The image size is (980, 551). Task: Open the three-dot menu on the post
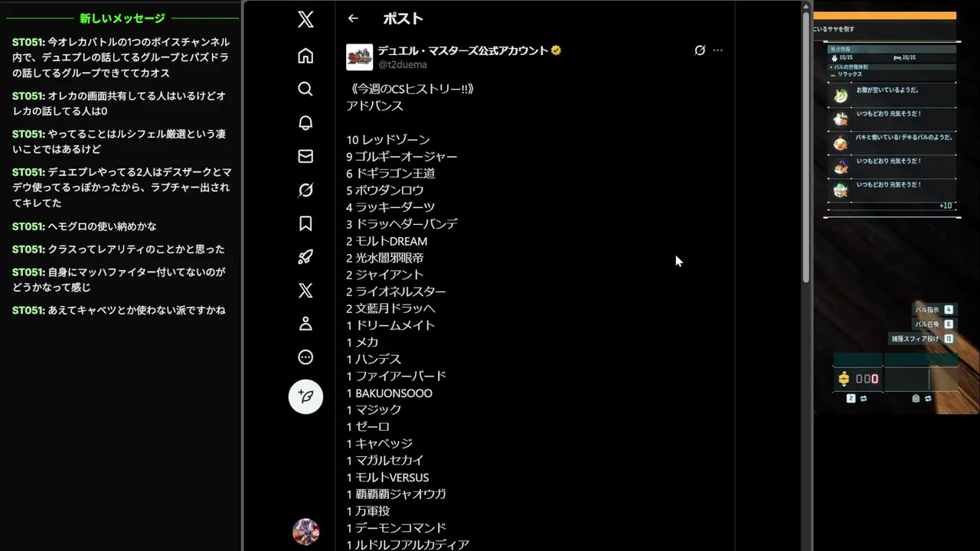point(717,51)
